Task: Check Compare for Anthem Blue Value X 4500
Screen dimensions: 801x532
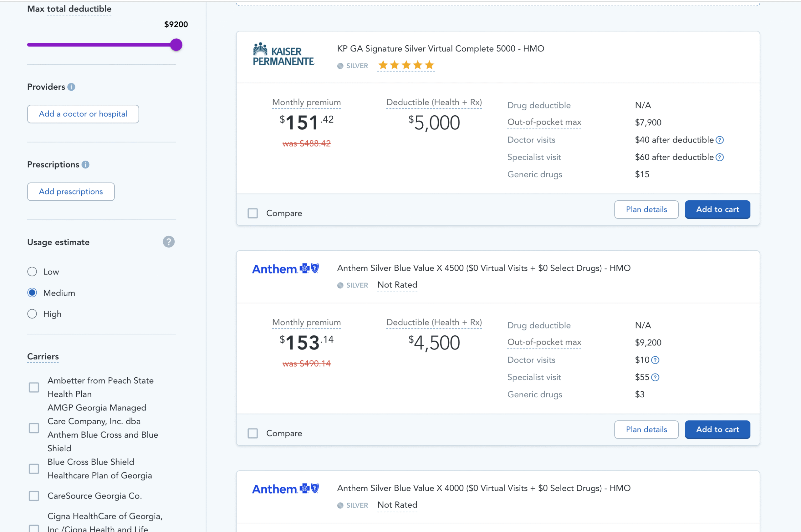Action: coord(253,433)
